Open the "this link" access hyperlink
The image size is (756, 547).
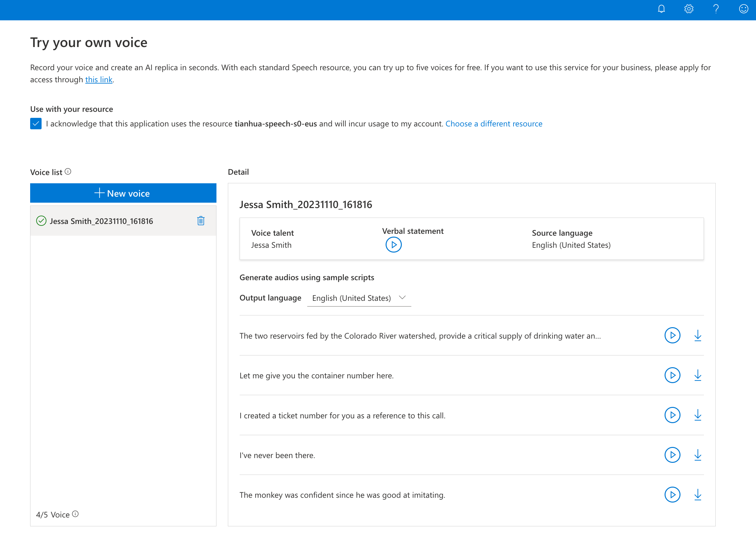click(x=99, y=79)
